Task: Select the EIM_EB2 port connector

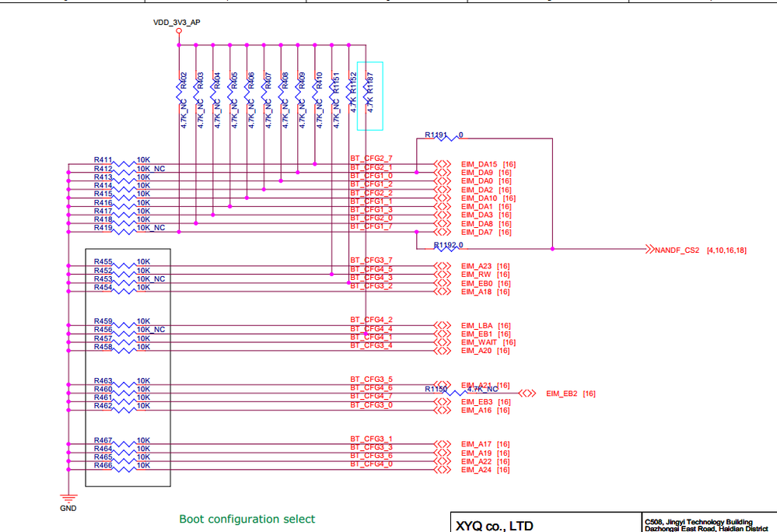Action: point(527,394)
